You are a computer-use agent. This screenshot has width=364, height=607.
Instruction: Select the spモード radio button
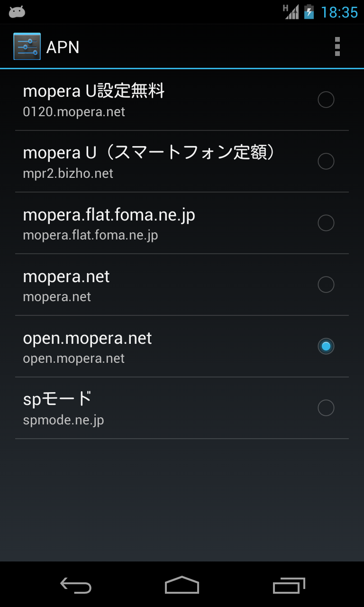click(x=326, y=408)
